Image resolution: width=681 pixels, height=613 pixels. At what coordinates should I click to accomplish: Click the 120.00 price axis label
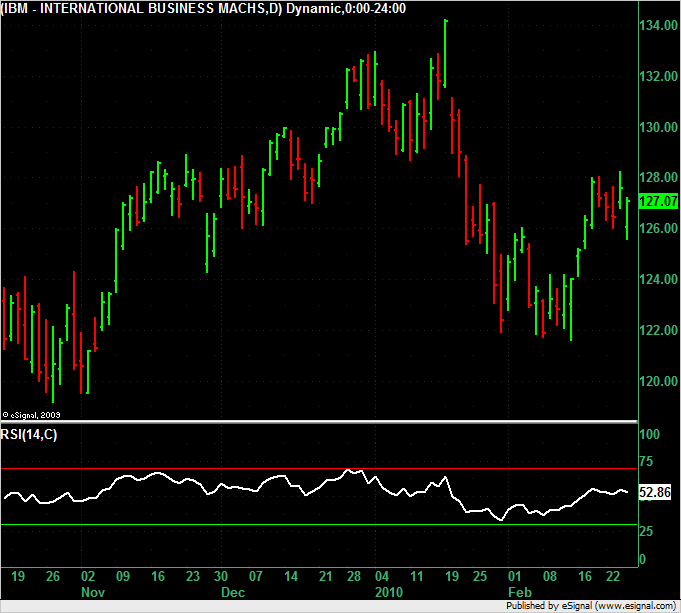click(x=658, y=381)
